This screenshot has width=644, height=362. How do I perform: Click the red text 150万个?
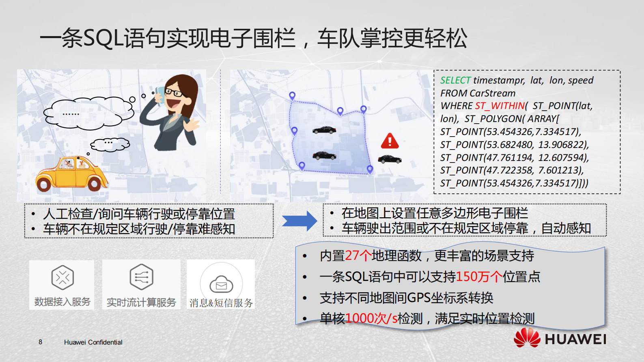tap(479, 277)
